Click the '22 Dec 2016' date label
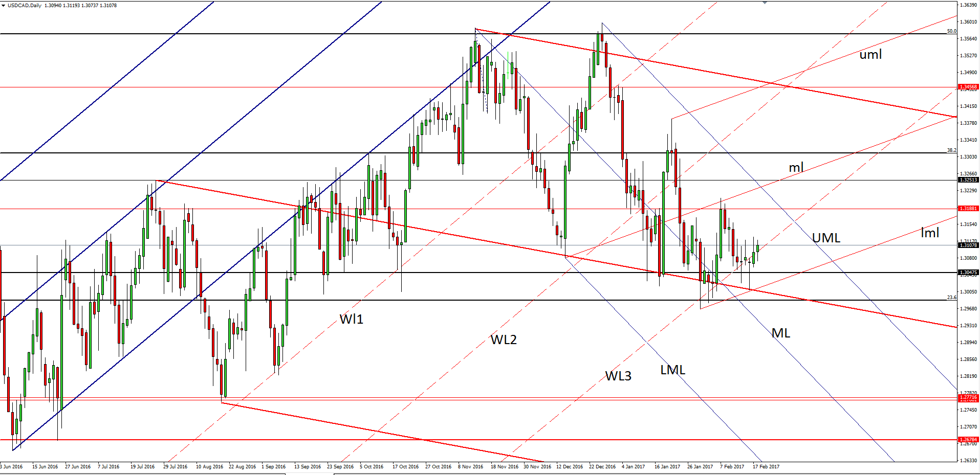980x475 pixels. tap(602, 467)
